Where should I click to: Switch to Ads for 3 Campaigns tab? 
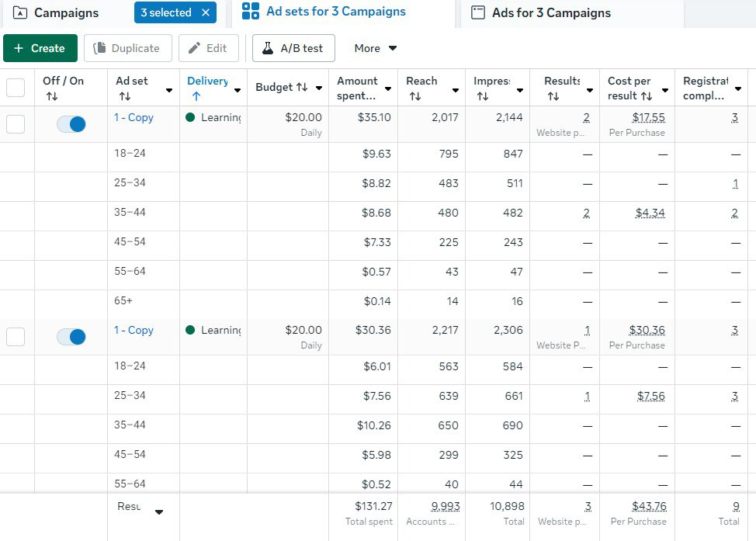pos(551,13)
